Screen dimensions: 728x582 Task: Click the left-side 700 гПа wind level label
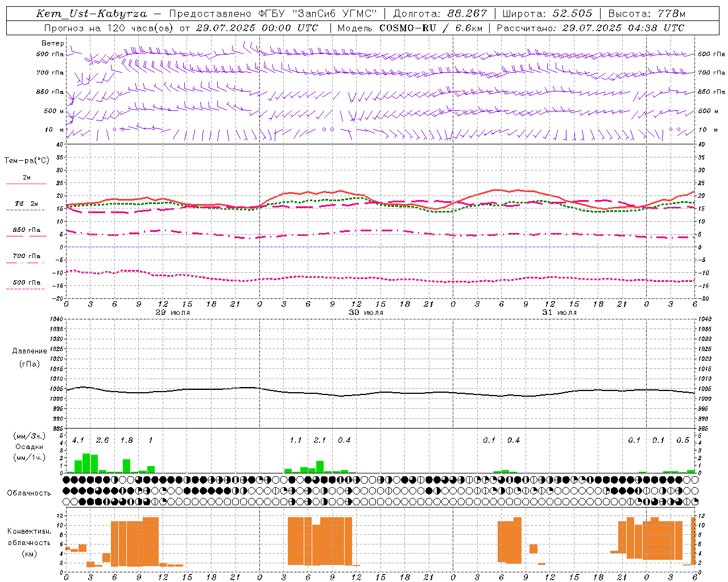50,73
